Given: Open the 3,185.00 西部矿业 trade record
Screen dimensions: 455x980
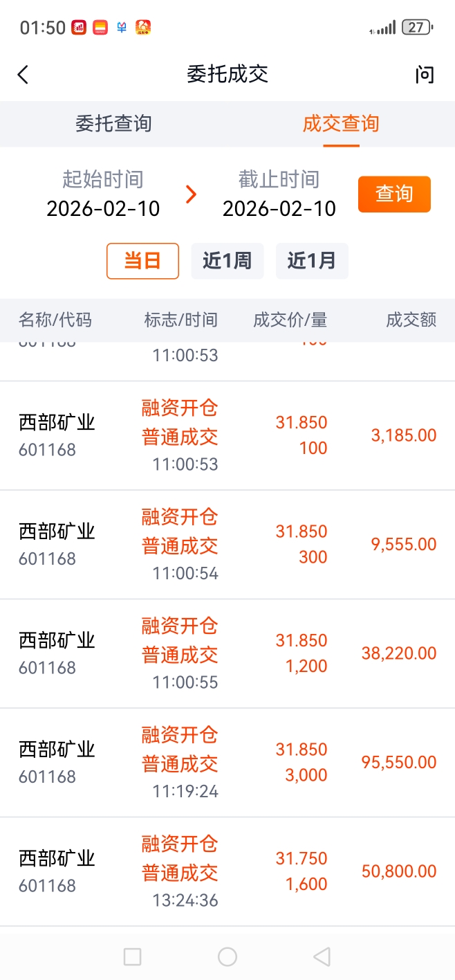Looking at the screenshot, I should tap(228, 435).
